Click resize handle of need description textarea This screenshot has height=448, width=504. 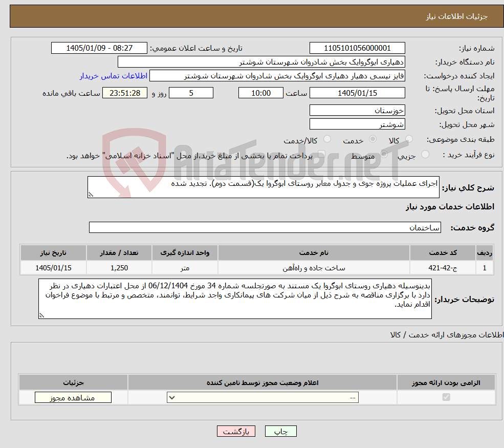point(91,195)
